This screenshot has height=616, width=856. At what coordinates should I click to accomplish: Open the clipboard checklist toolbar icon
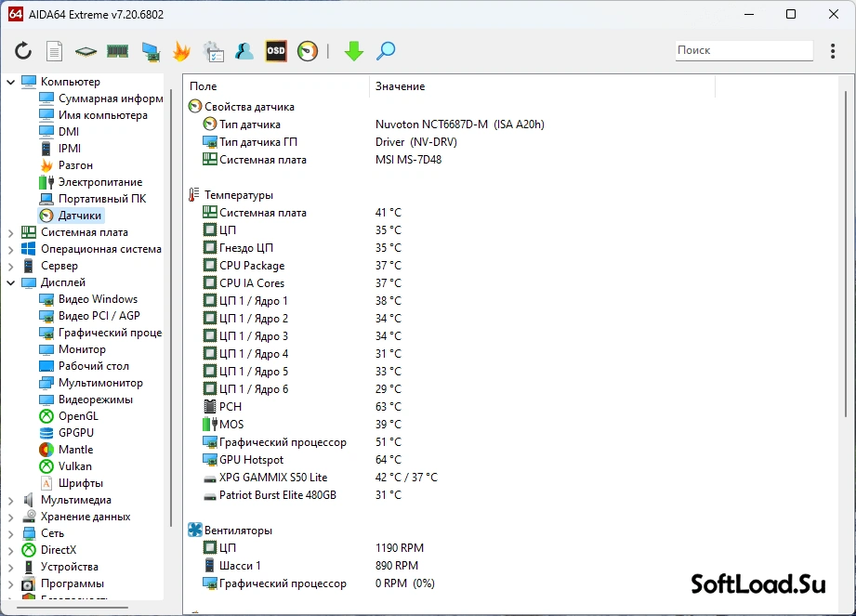(x=213, y=51)
